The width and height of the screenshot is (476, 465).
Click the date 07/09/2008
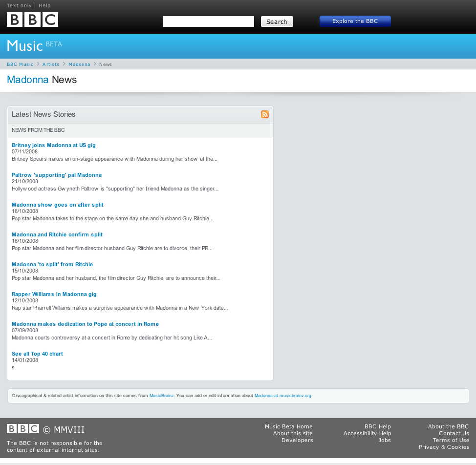(x=25, y=330)
